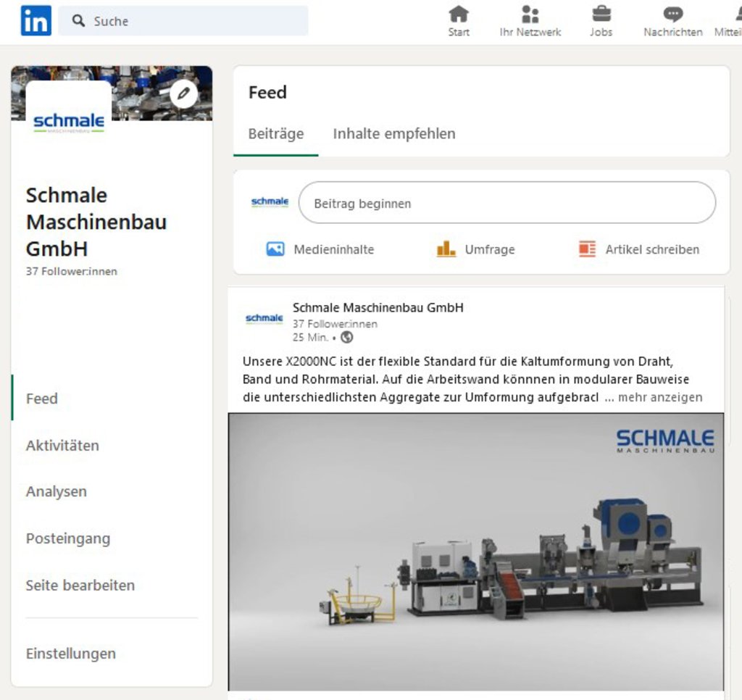742x700 pixels.
Task: Click Schmale logo beside Beitrag beginnen
Action: (x=270, y=202)
